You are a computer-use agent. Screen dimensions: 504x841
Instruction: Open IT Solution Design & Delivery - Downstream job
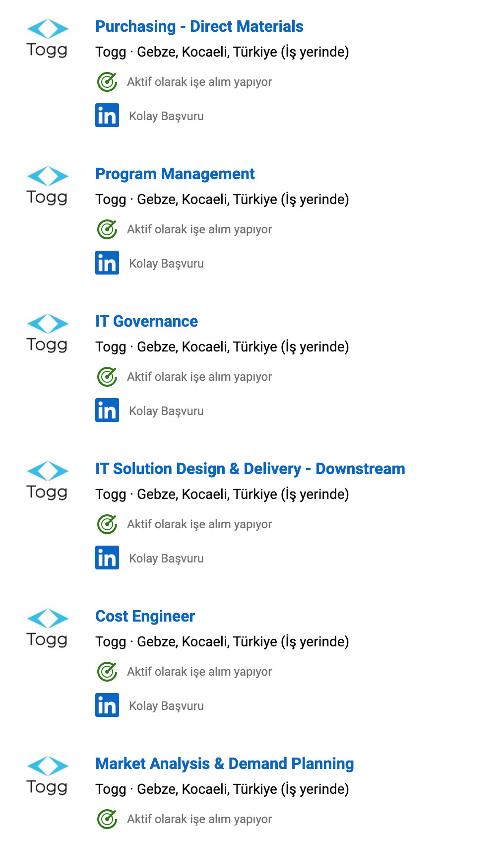coord(250,469)
